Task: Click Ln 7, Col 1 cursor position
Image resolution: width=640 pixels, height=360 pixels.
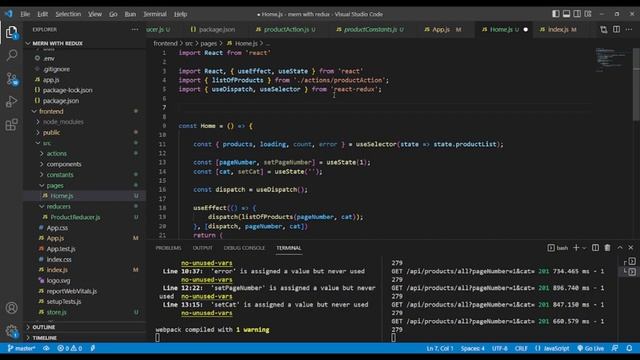Action: (x=440, y=348)
